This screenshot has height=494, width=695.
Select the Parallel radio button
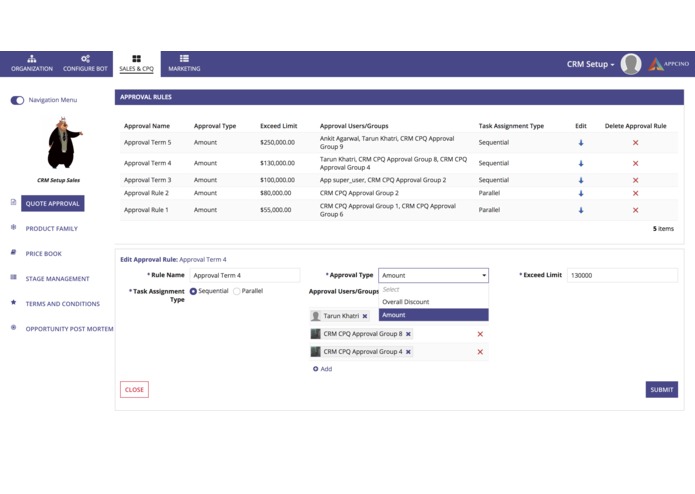[237, 292]
